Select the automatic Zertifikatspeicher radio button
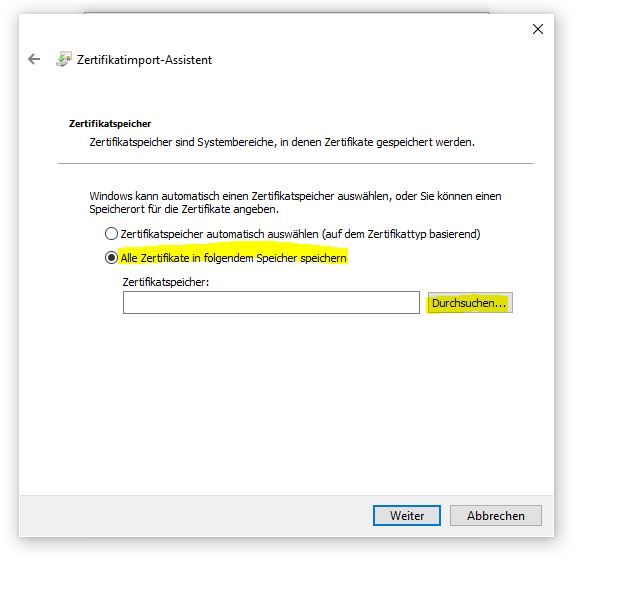 pos(111,234)
